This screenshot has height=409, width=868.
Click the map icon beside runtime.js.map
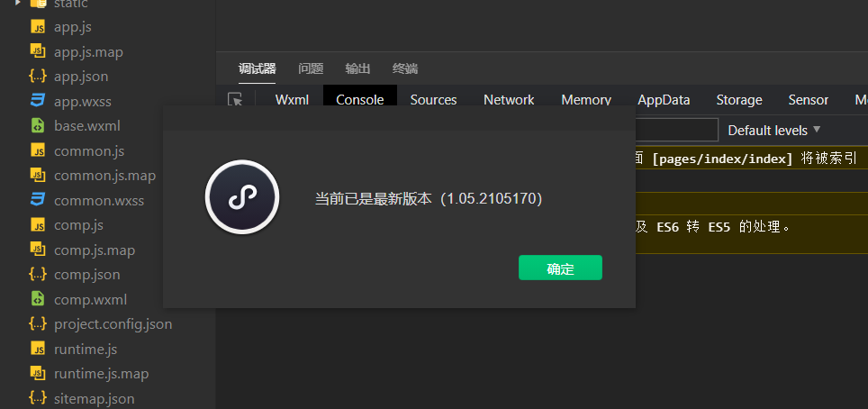coord(37,374)
